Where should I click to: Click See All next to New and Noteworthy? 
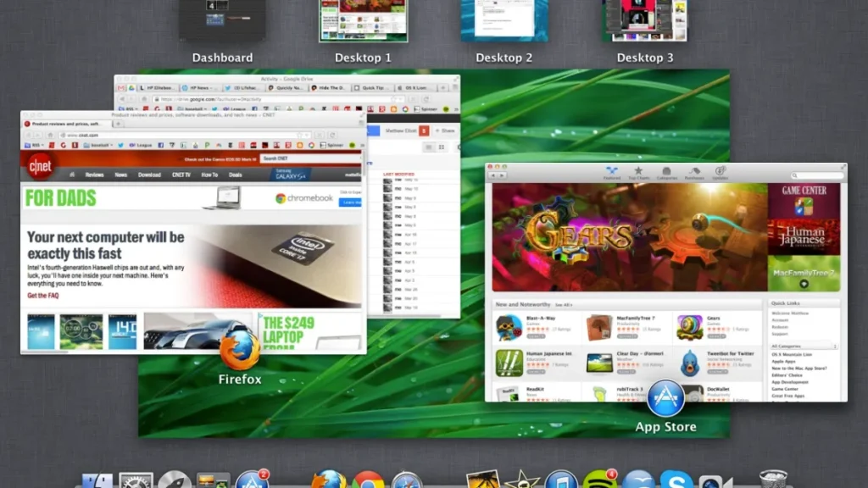tap(564, 305)
